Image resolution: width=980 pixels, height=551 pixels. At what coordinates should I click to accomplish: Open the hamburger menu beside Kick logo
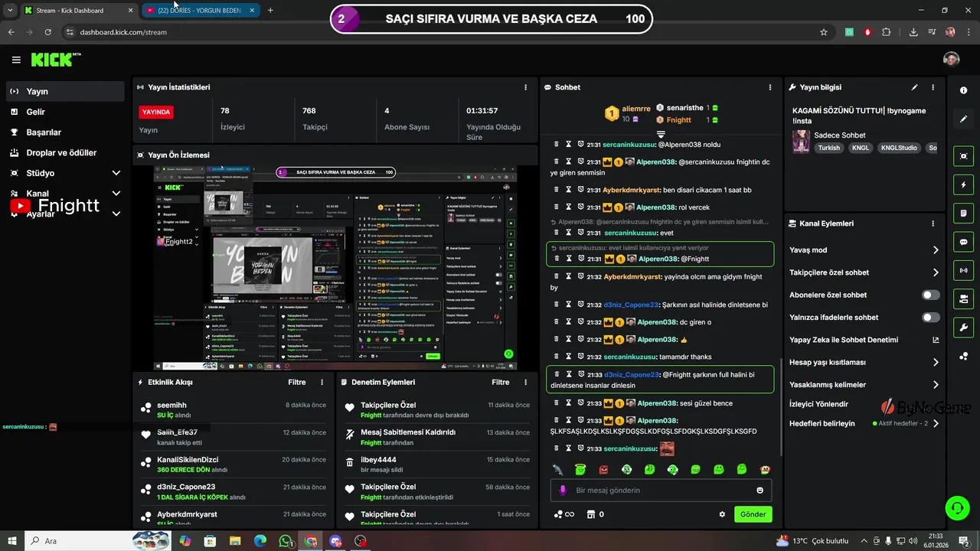(16, 60)
